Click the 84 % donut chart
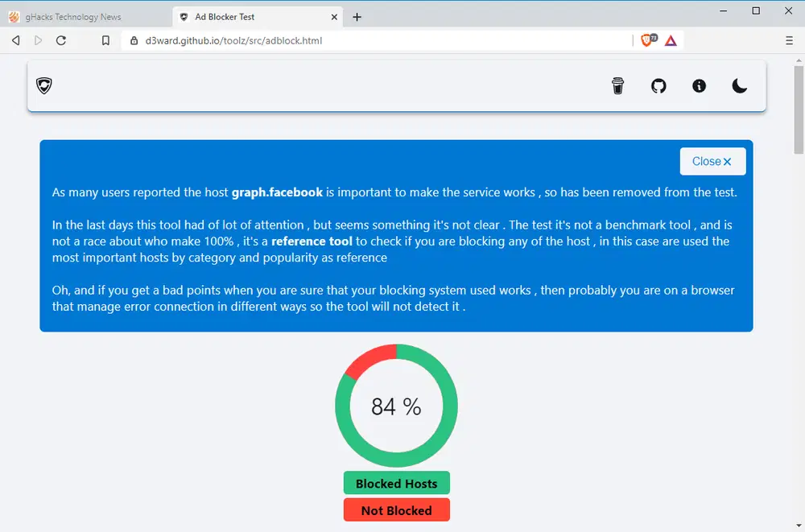This screenshot has width=805, height=532. click(x=396, y=406)
